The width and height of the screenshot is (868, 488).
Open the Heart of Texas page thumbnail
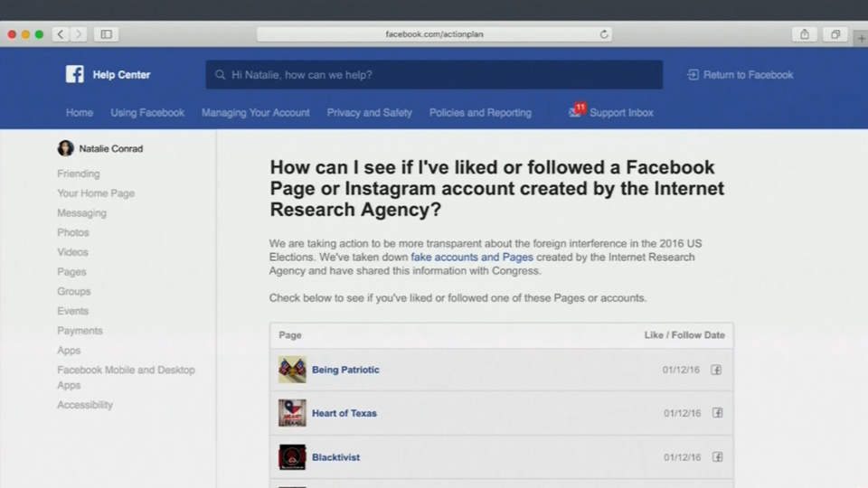tap(292, 413)
